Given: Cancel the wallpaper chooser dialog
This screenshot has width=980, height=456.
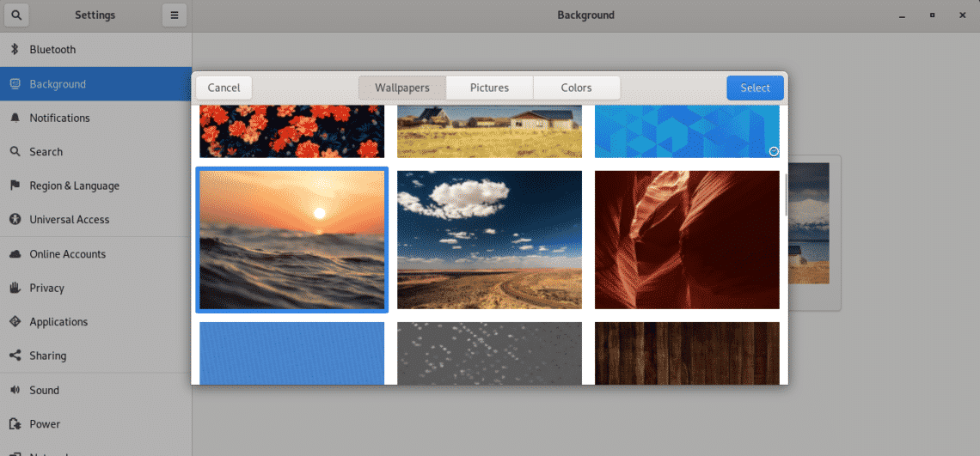Looking at the screenshot, I should pyautogui.click(x=224, y=88).
